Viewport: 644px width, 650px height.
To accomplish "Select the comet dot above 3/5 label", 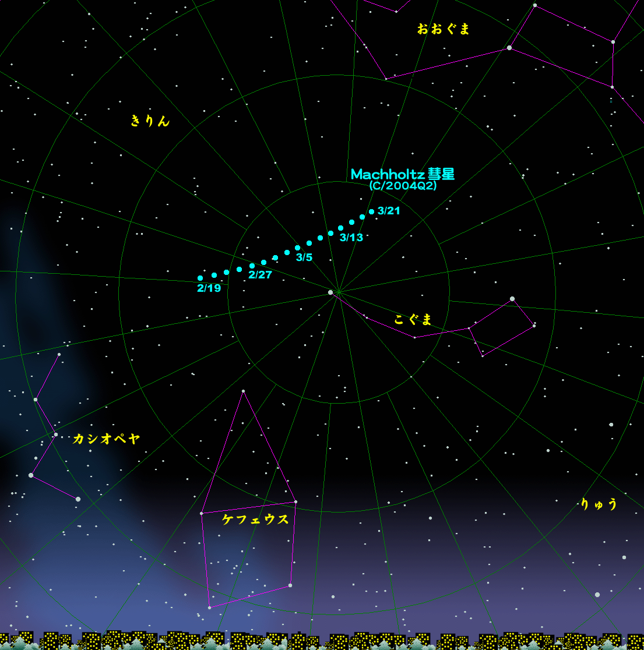I will [297, 248].
